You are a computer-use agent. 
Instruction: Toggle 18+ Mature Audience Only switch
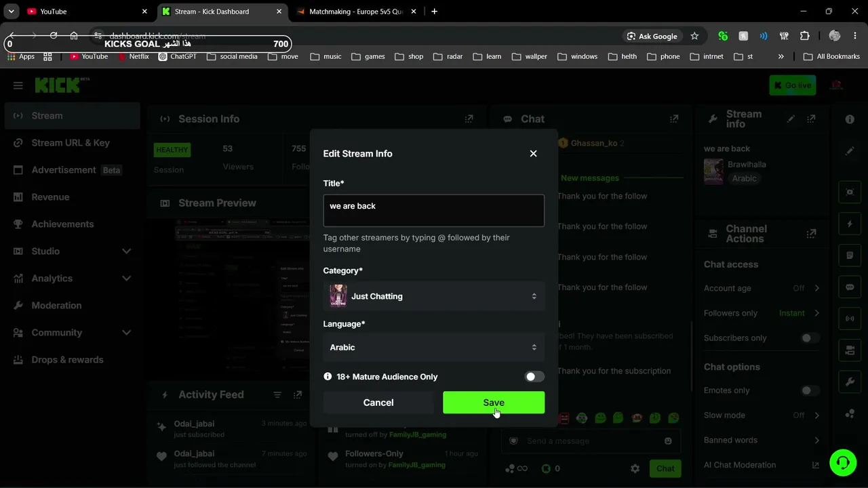(x=534, y=377)
